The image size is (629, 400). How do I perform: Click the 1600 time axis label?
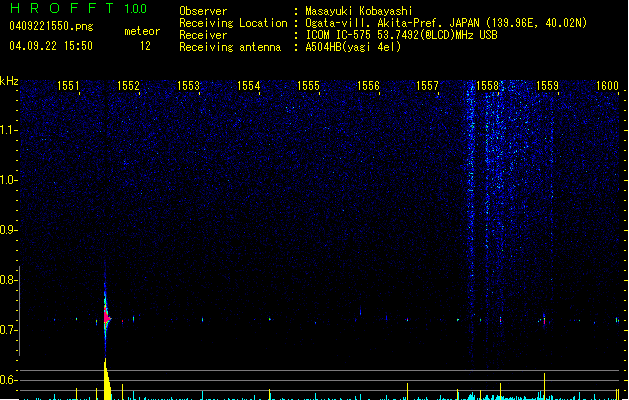click(607, 86)
